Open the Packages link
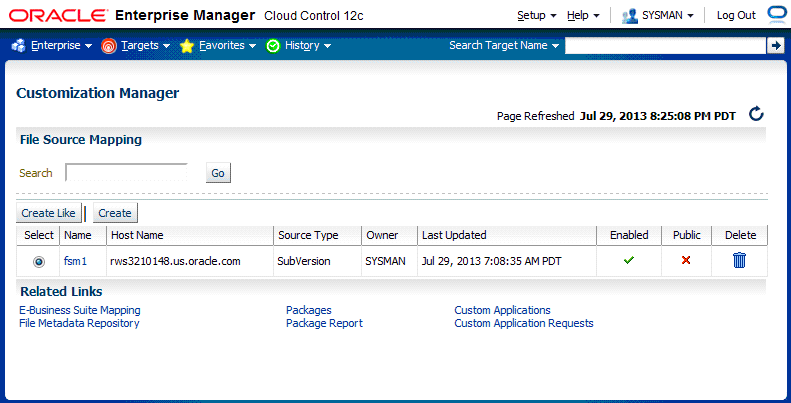This screenshot has width=791, height=403. (x=309, y=310)
